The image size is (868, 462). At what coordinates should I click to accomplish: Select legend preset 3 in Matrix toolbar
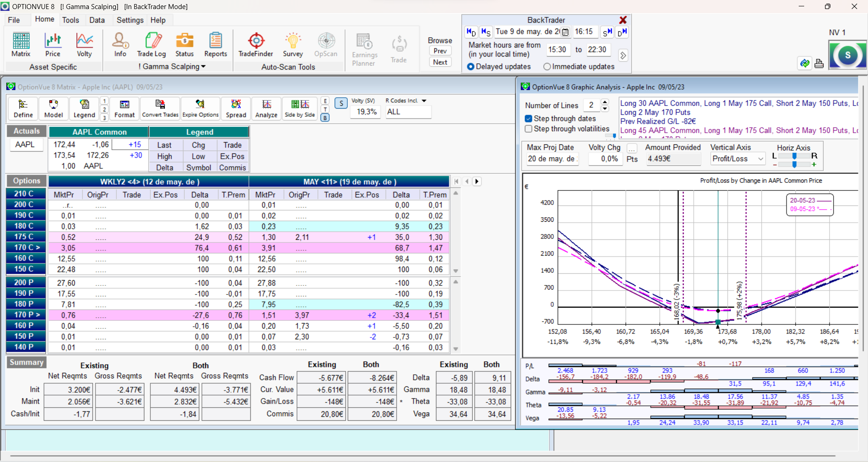coord(104,118)
